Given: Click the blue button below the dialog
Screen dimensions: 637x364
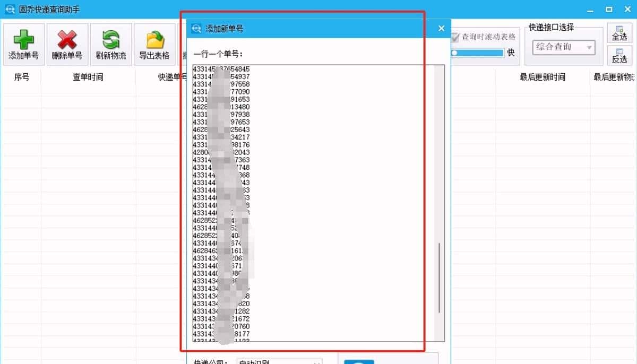Looking at the screenshot, I should coord(359,361).
